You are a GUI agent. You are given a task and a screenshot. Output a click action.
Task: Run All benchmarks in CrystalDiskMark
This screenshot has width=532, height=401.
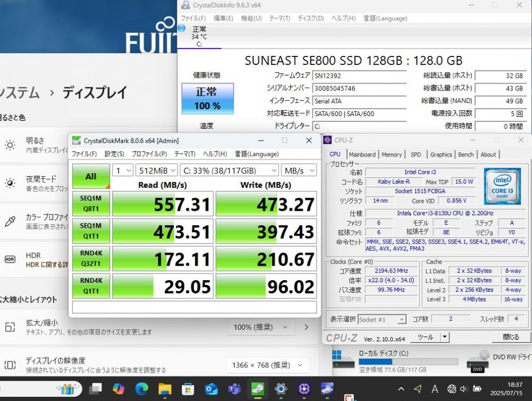pos(91,176)
